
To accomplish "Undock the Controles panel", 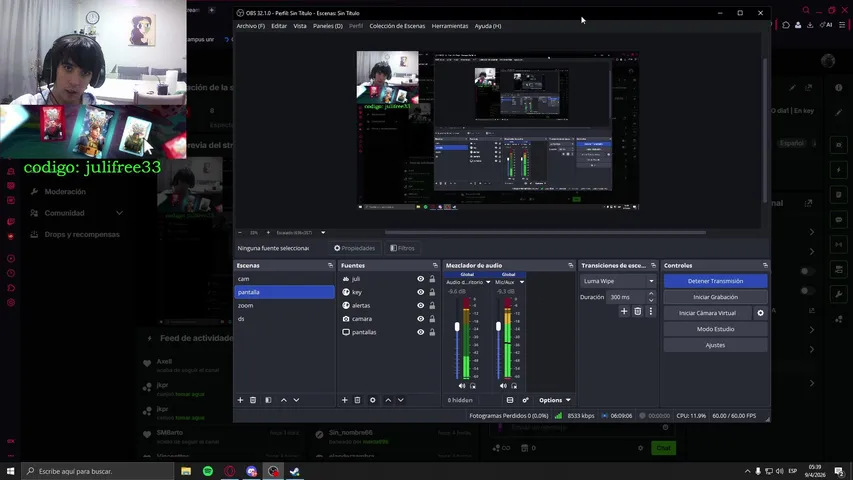I will pyautogui.click(x=765, y=266).
